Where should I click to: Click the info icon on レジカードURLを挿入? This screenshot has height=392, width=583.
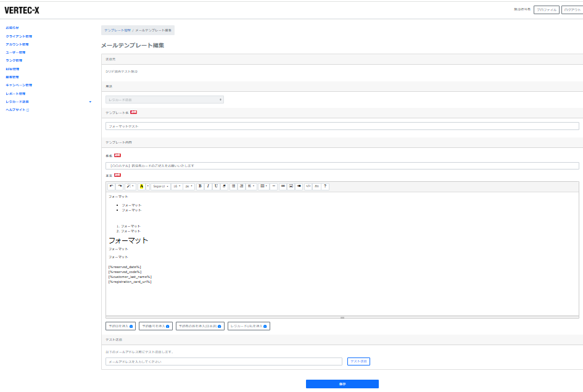tap(265, 326)
